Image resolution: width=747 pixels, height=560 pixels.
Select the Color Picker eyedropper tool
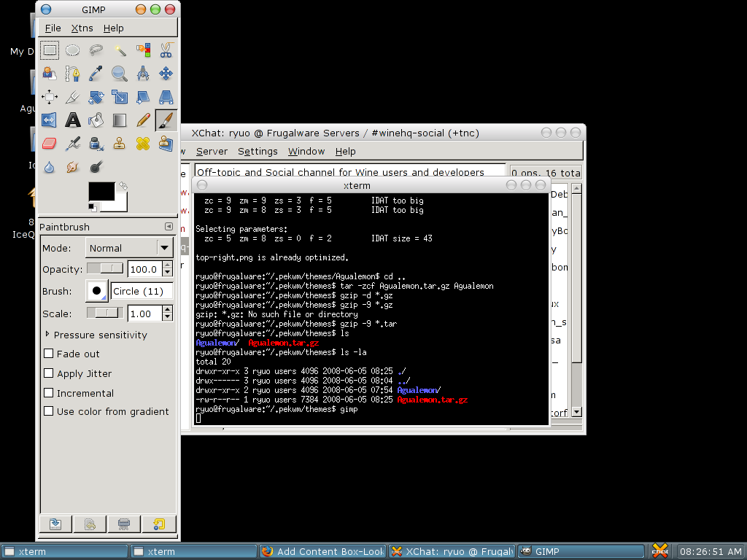pyautogui.click(x=96, y=74)
